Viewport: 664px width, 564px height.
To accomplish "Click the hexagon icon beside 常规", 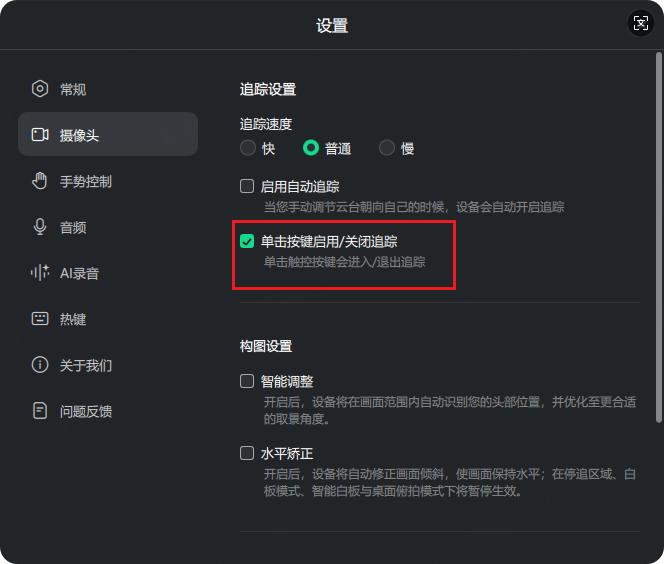I will coord(40,89).
